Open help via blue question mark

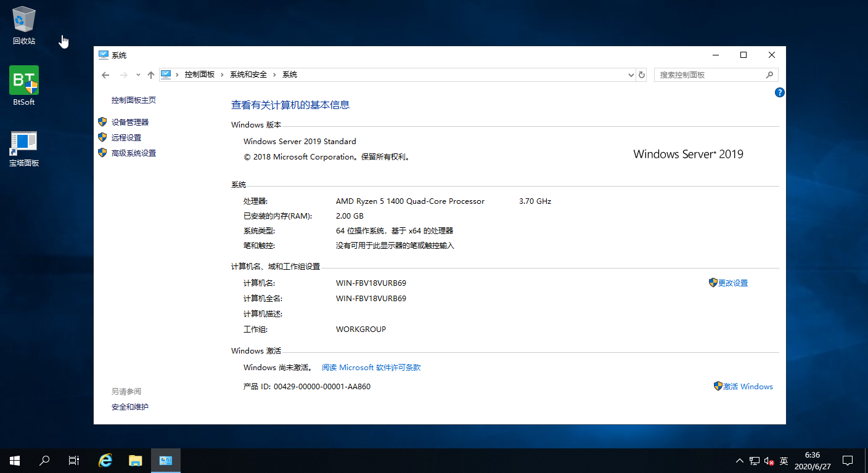[x=779, y=92]
